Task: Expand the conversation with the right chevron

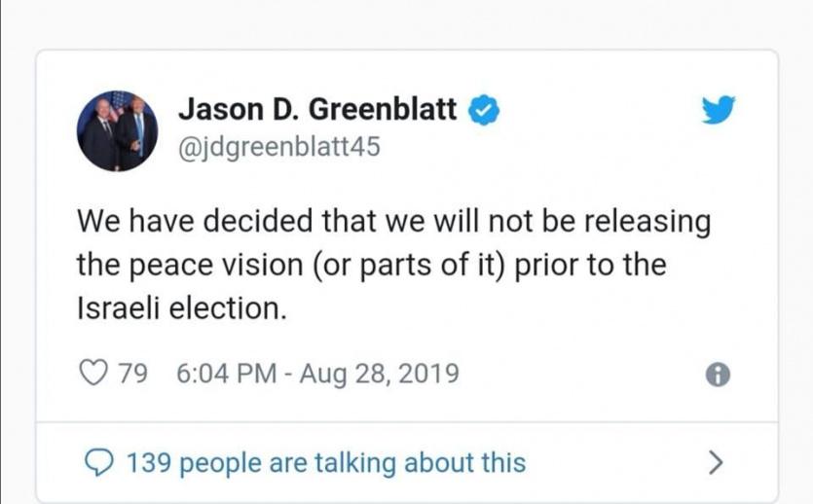Action: [716, 462]
